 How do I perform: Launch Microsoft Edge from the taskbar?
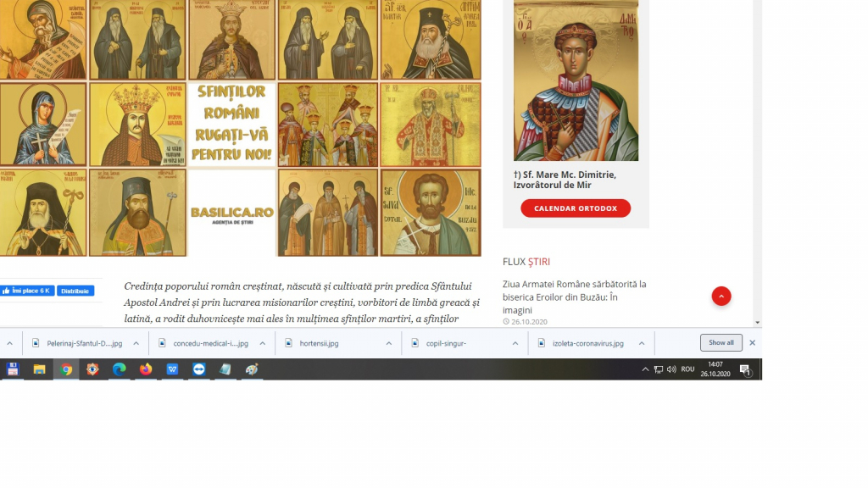point(119,369)
